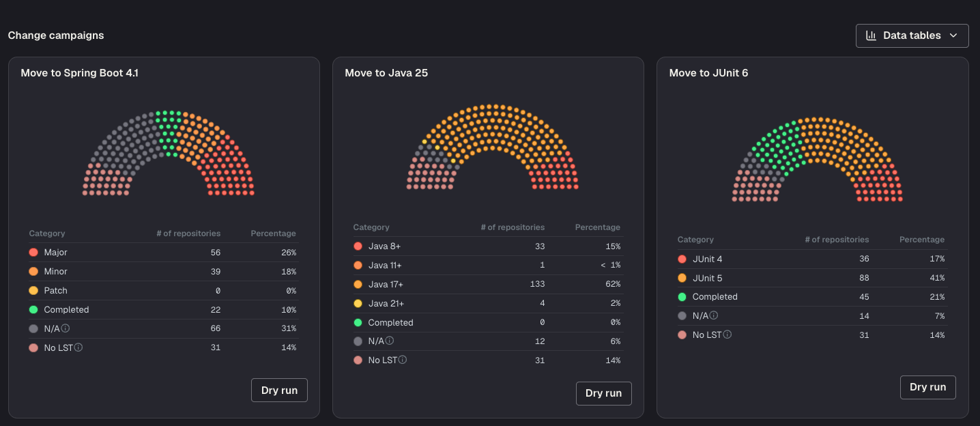Click the JUnit 6 semicircle dot chart

click(x=817, y=160)
